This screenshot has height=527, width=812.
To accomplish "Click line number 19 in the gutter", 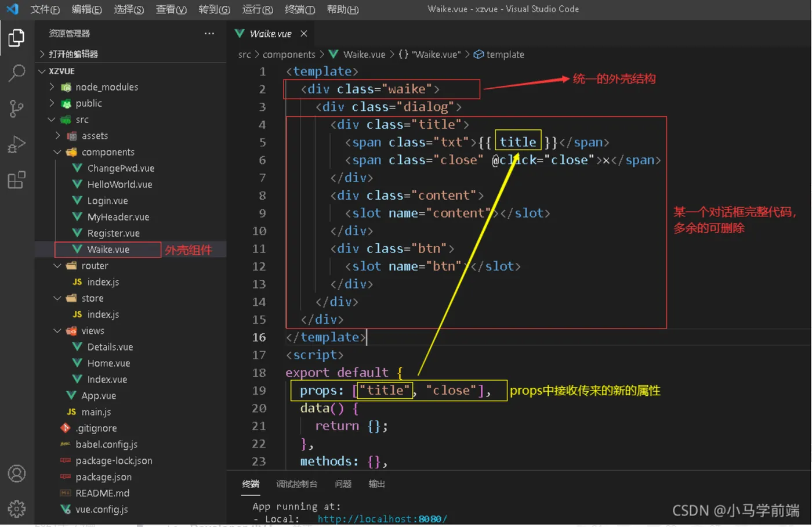I will coord(259,390).
